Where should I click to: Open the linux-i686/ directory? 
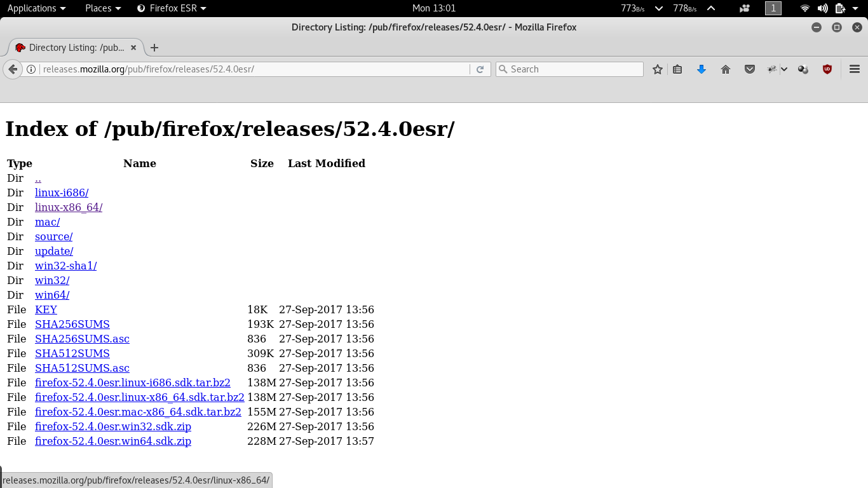62,193
